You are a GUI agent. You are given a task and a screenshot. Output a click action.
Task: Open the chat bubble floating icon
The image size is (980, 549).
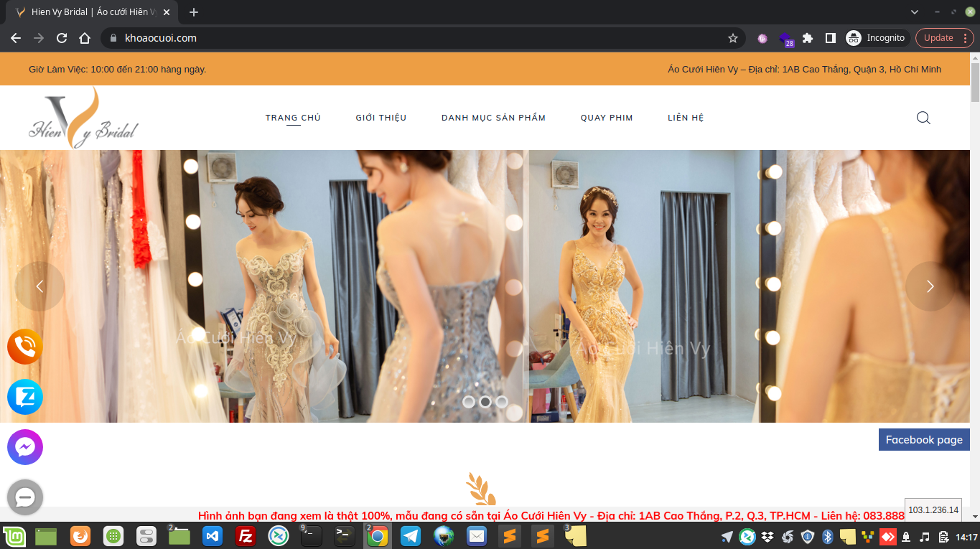[25, 497]
